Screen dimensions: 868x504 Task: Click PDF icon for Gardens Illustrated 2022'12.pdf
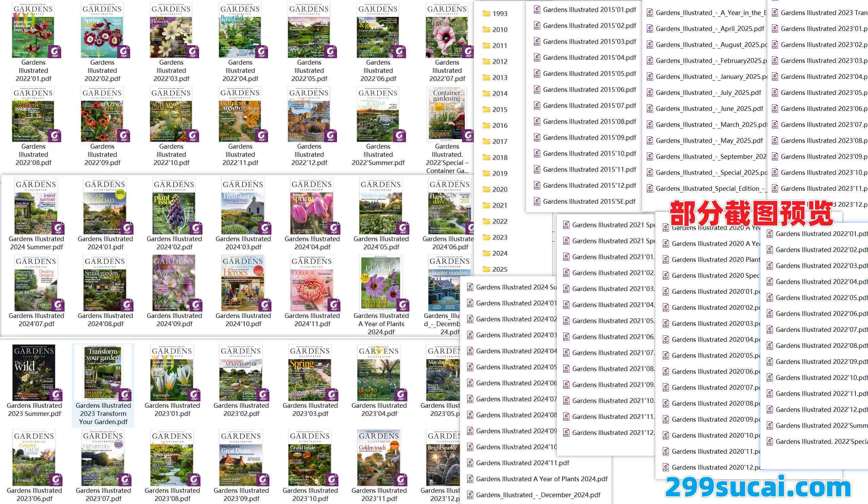[769, 410]
